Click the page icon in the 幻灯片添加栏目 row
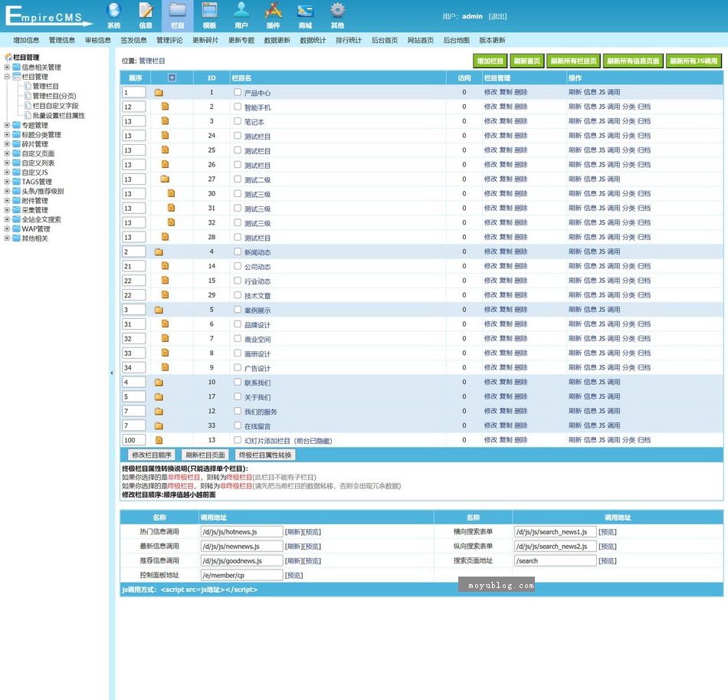The width and height of the screenshot is (728, 700). [159, 440]
